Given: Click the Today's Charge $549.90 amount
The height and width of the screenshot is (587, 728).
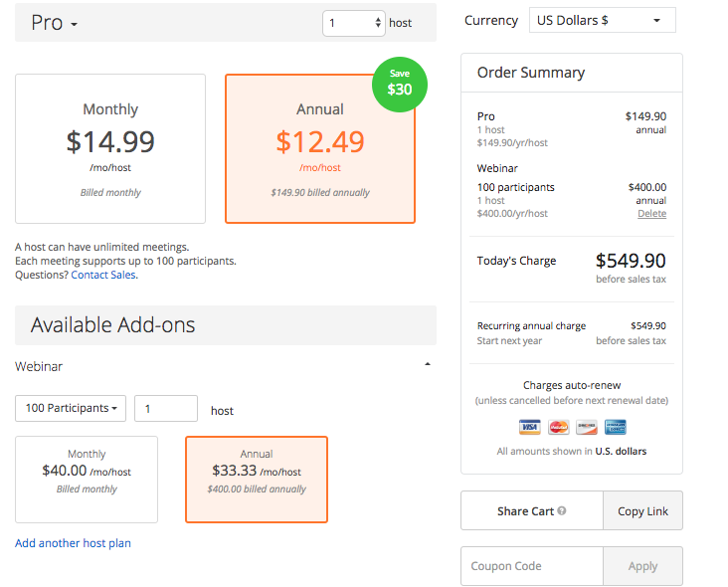Looking at the screenshot, I should (631, 261).
